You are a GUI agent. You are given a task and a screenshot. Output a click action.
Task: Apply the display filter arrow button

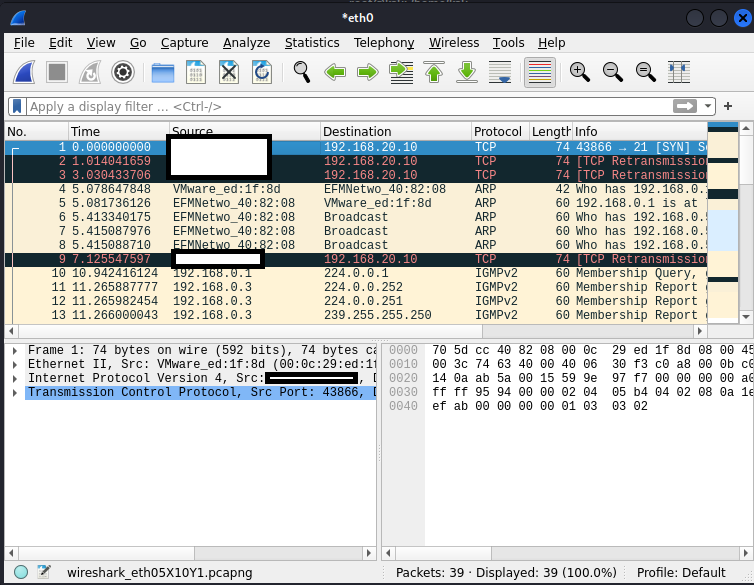(x=685, y=106)
